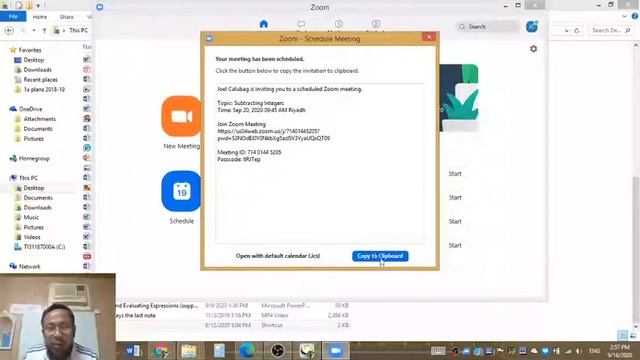
Task: Click the Explorer up-one-level arrow
Action: (44, 31)
